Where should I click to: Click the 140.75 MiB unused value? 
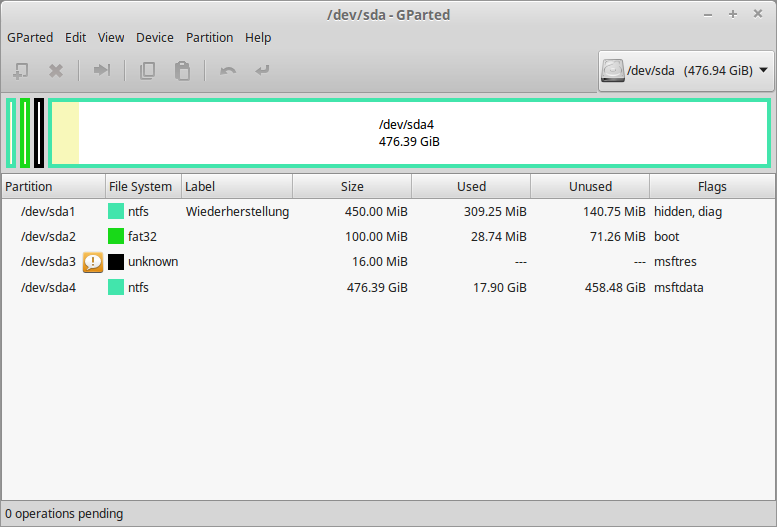[x=614, y=212]
